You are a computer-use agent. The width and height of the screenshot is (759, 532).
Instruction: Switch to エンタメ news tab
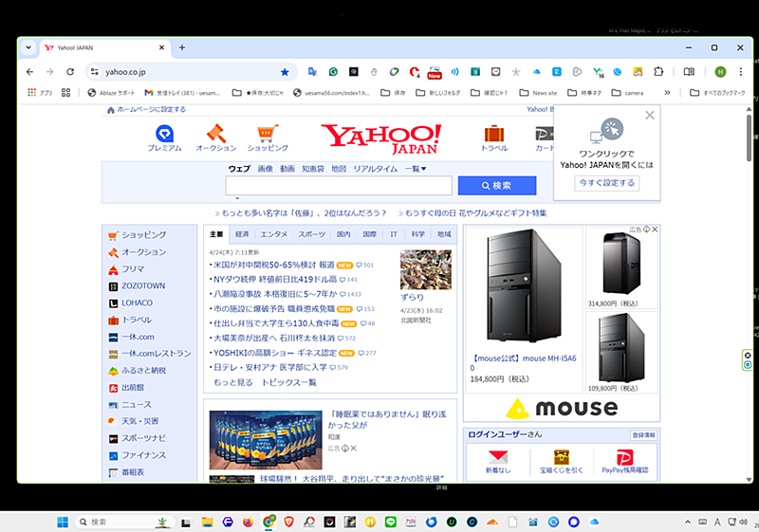tap(273, 234)
